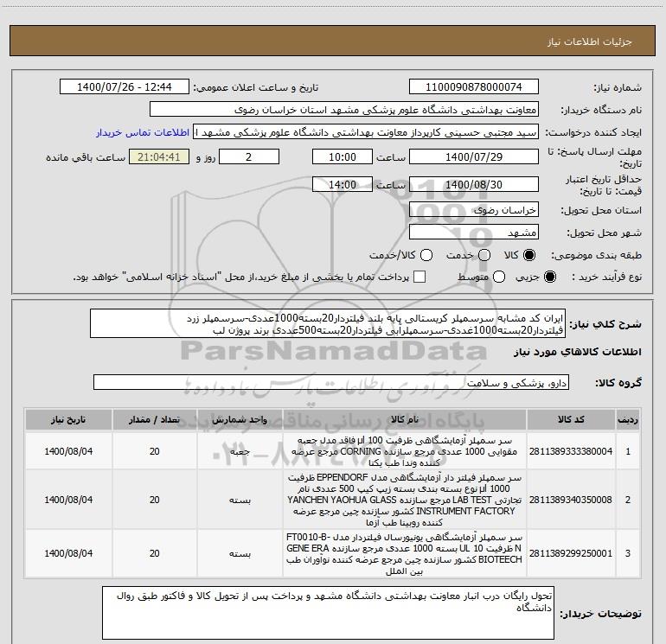Click the remaining days field showing 2

click(249, 156)
